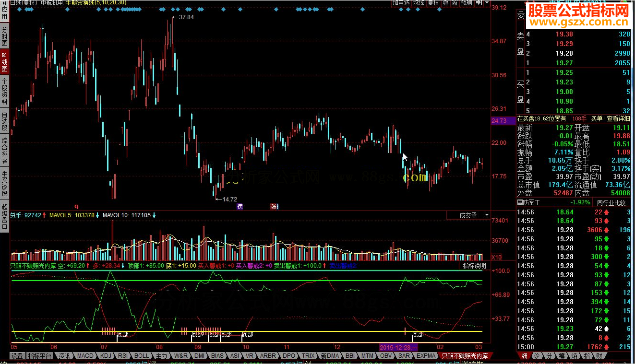Switch to the EXPMA indicator tab
The width and height of the screenshot is (635, 364).
[x=426, y=356]
